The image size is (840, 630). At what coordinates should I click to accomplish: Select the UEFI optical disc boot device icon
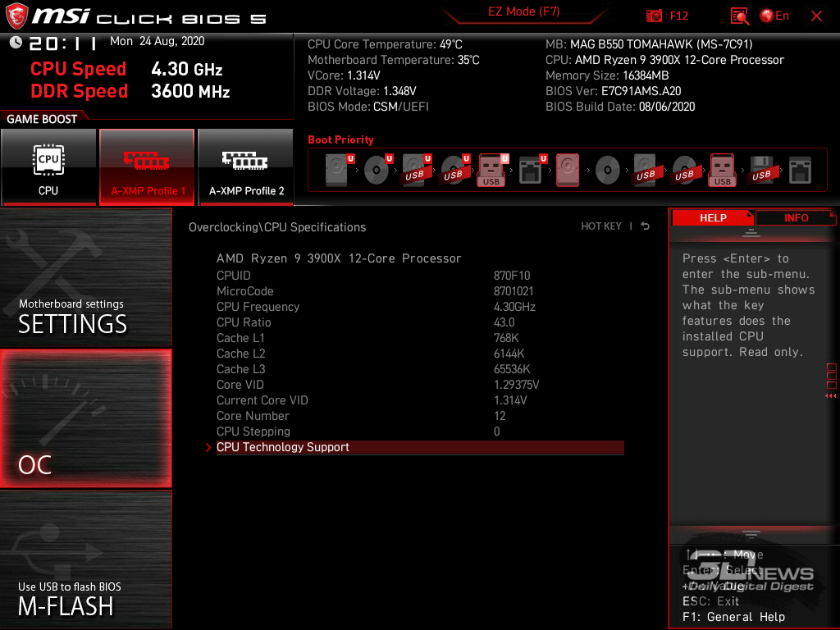[x=377, y=170]
